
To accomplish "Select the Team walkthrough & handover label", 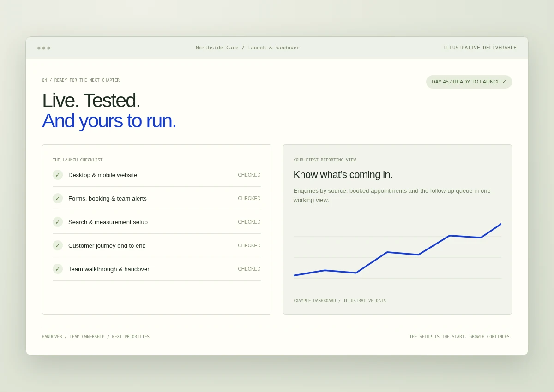I will pyautogui.click(x=109, y=269).
